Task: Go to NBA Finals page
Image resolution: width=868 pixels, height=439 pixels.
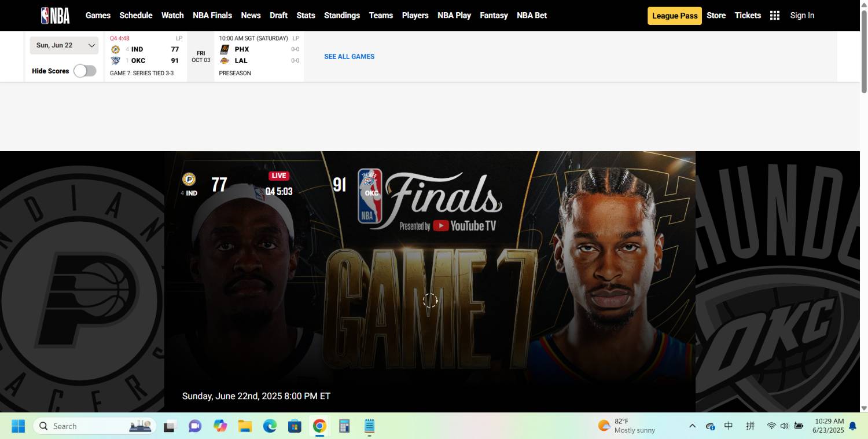Action: (212, 16)
